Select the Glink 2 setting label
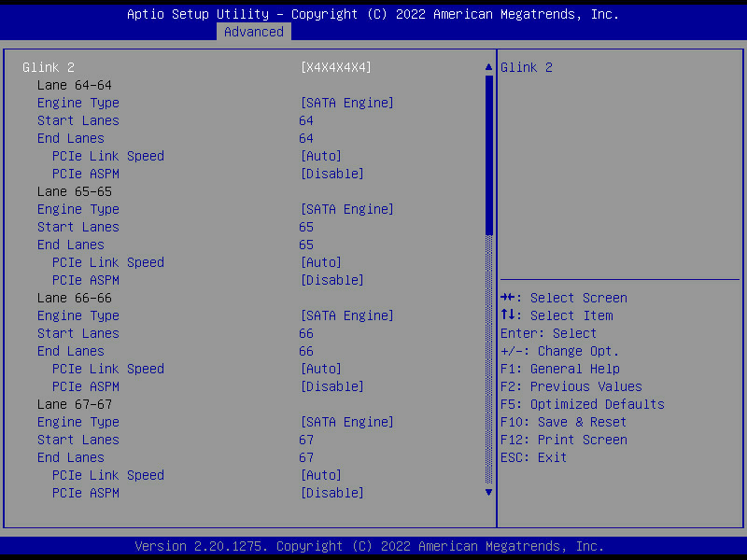This screenshot has height=560, width=747. 48,67
